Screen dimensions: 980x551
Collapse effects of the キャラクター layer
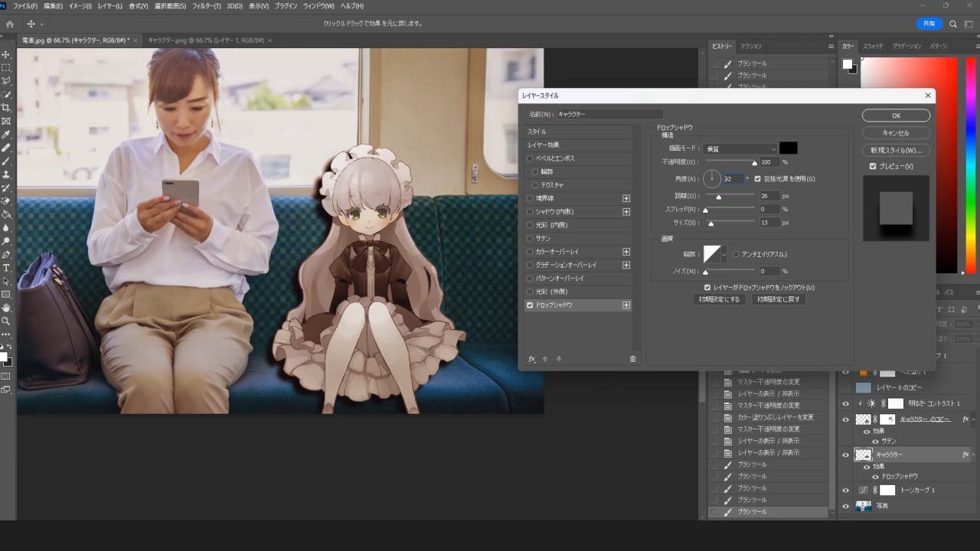pos(974,455)
